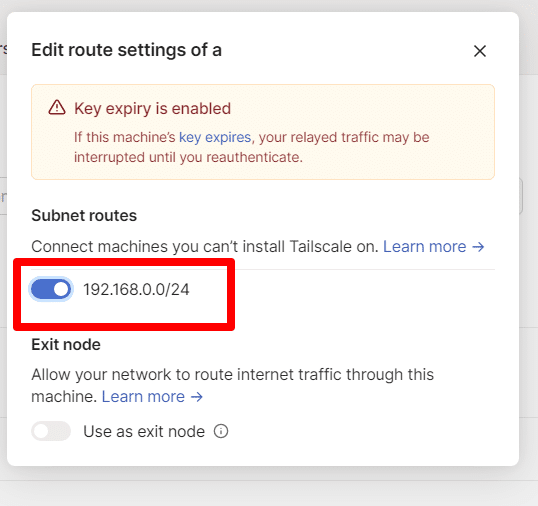Enable the Use as exit node toggle

point(51,431)
